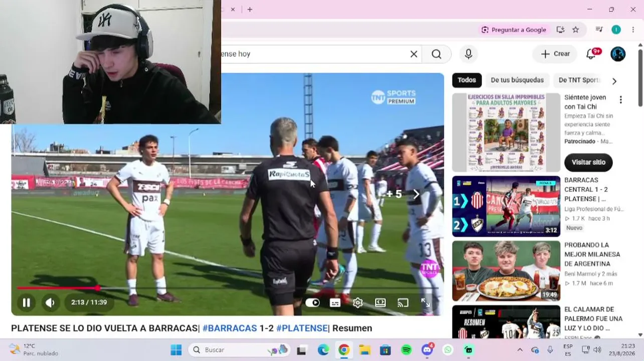Switch to theater mode

pyautogui.click(x=380, y=302)
